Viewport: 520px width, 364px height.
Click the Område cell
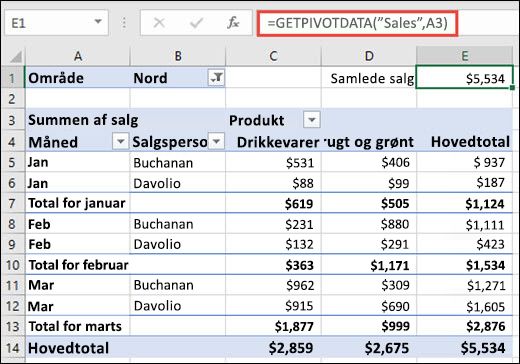(x=77, y=78)
